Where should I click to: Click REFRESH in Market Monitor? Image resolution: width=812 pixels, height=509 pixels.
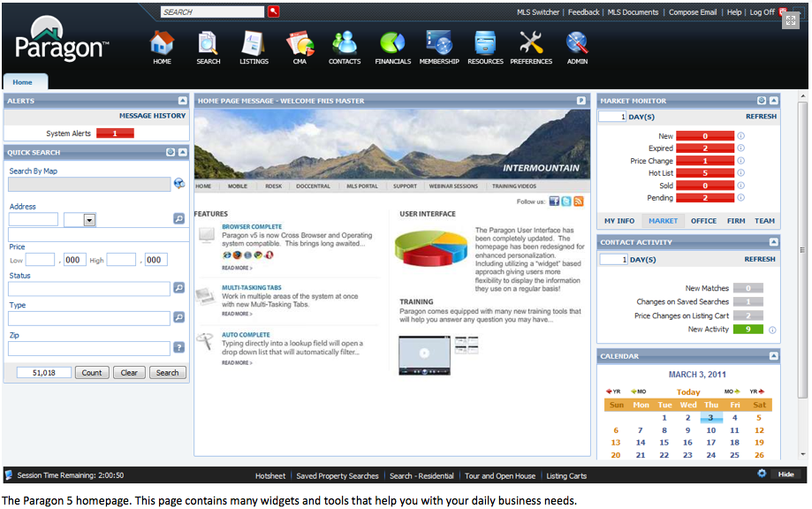click(761, 116)
